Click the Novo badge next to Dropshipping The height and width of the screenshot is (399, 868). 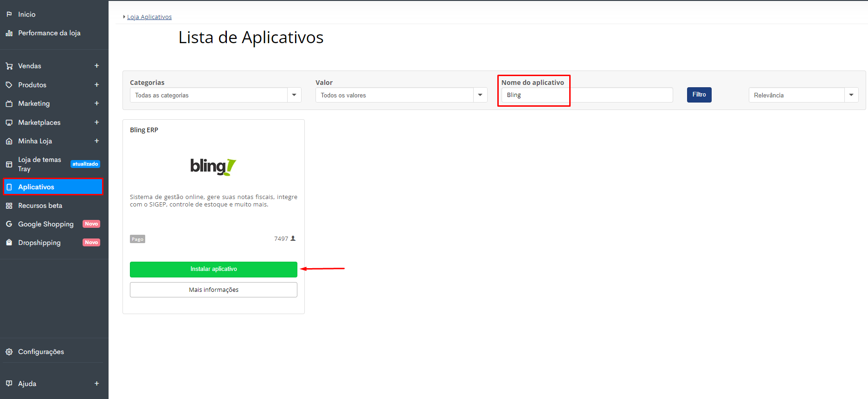(91, 242)
